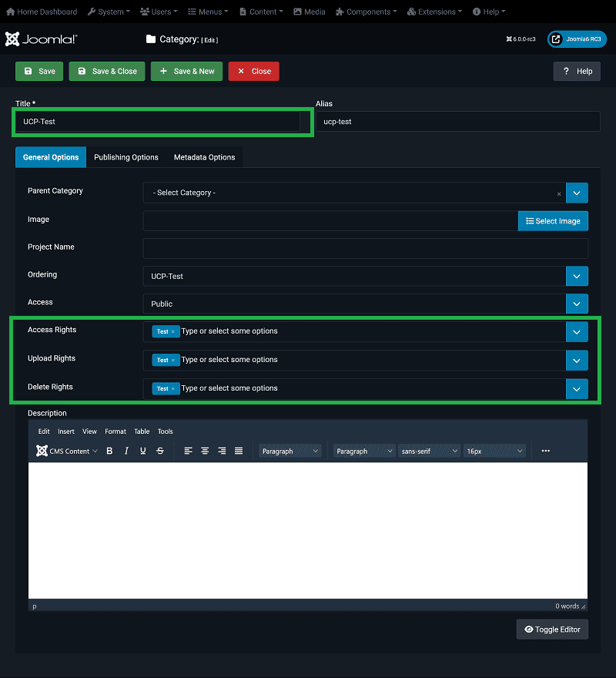Viewport: 616px width, 678px height.
Task: Justify text in editor toolbar
Action: (239, 451)
